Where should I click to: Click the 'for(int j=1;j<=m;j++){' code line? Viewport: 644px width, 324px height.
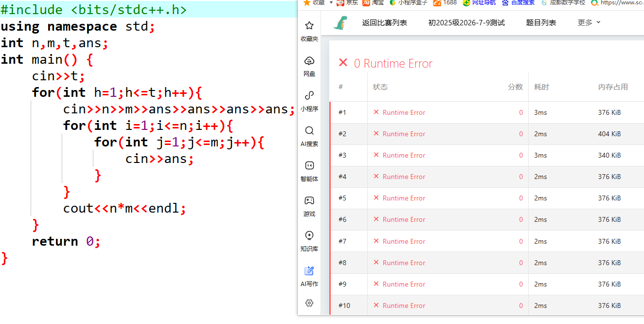(179, 142)
